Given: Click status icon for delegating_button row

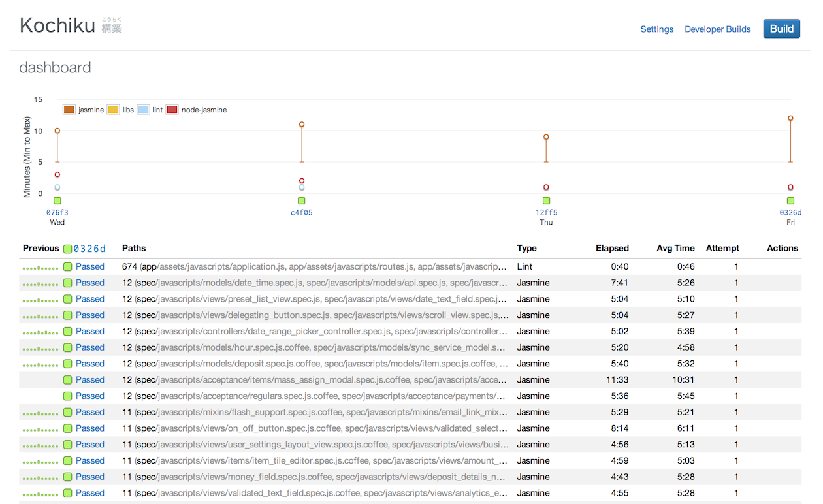Looking at the screenshot, I should point(67,315).
